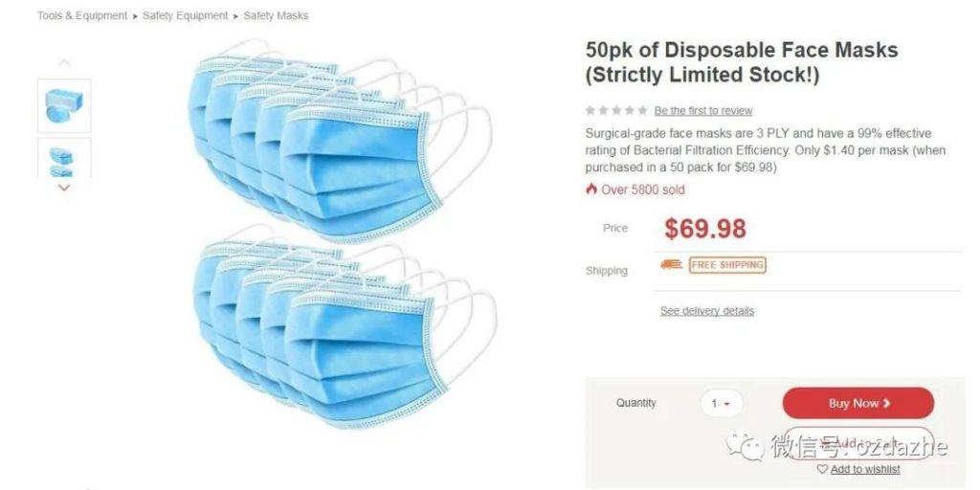Click the heart icon beside Add to wishlist
The image size is (980, 490).
click(822, 469)
